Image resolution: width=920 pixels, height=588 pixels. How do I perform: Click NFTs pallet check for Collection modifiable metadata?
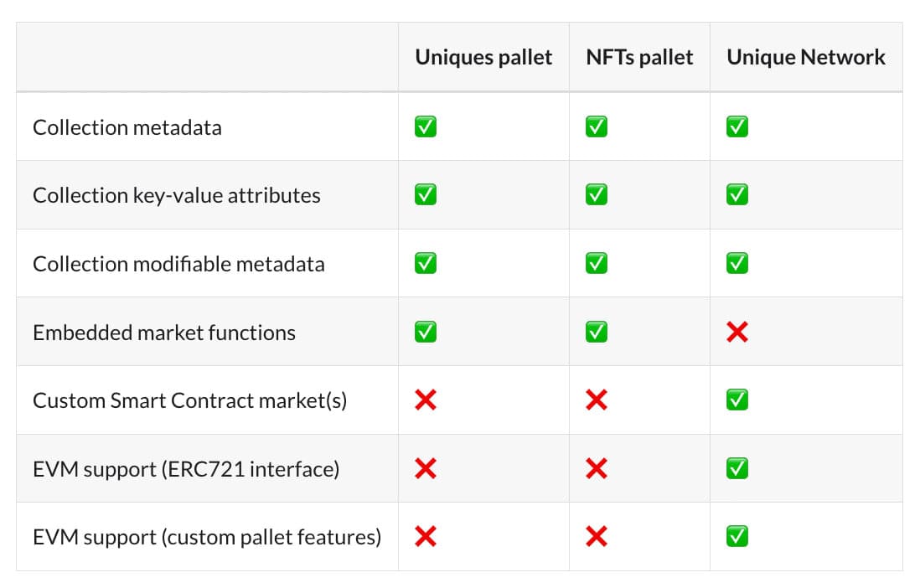[x=596, y=264]
